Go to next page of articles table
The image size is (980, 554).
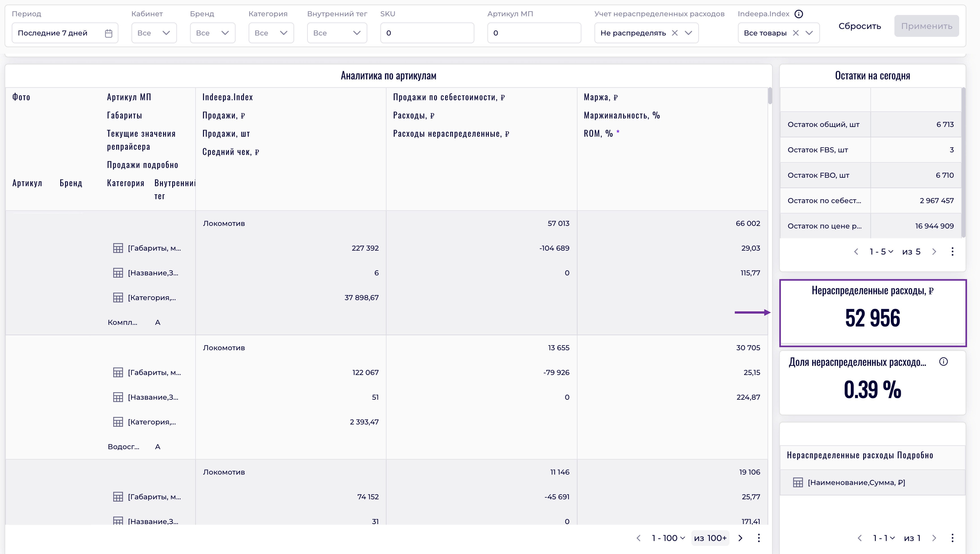(x=740, y=538)
